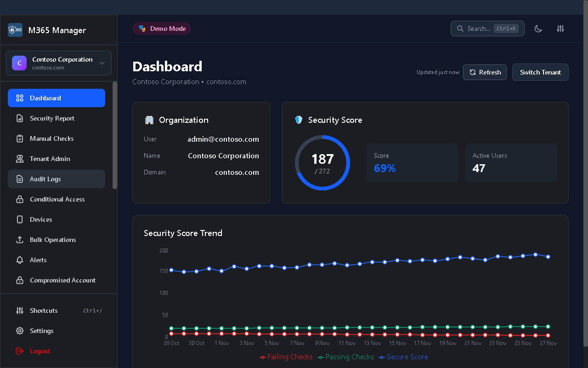Open the Shortcuts panel
This screenshot has height=368, width=588.
click(x=43, y=310)
